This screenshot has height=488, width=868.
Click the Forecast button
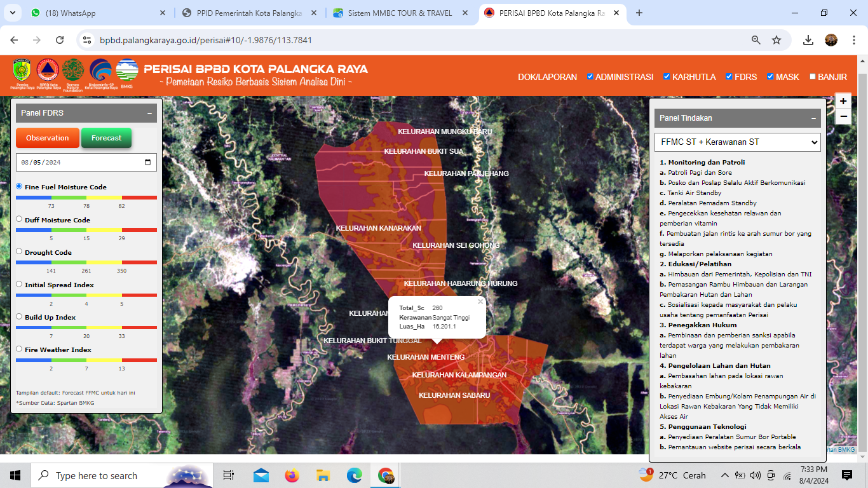pos(106,138)
